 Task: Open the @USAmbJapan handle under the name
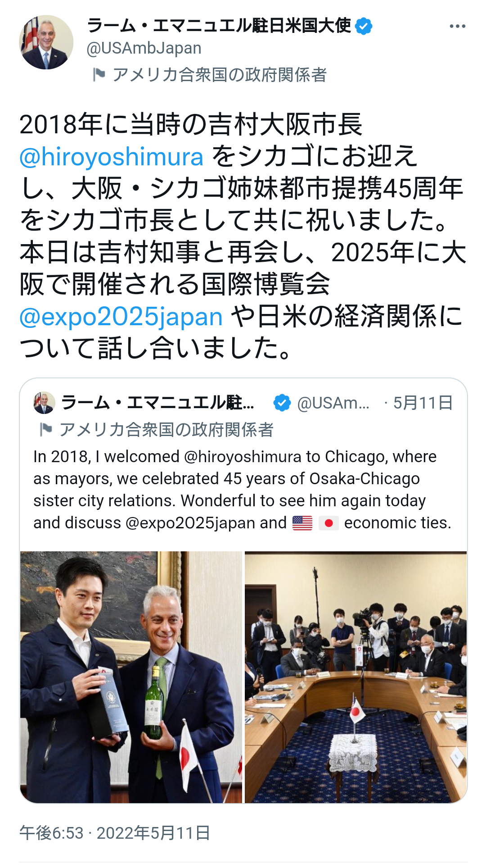(x=144, y=48)
